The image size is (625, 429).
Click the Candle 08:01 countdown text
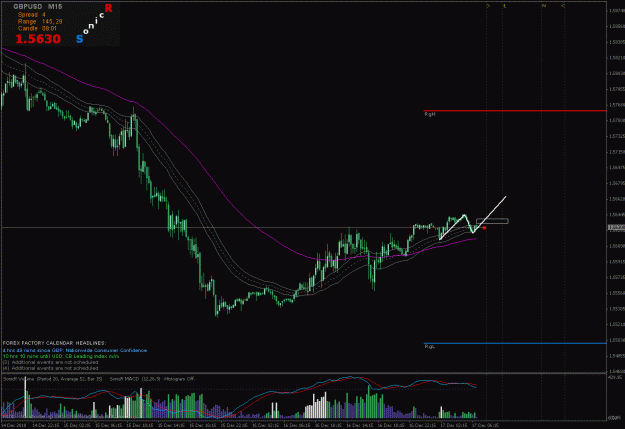(37, 28)
